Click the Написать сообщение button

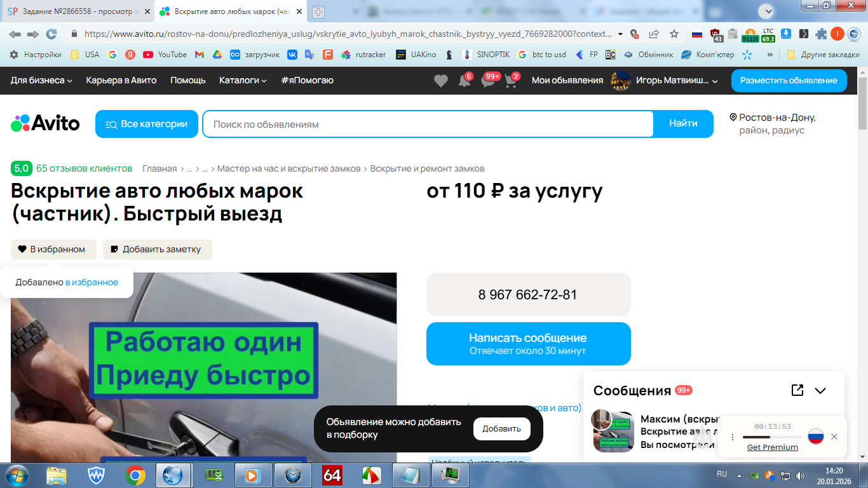coord(529,344)
